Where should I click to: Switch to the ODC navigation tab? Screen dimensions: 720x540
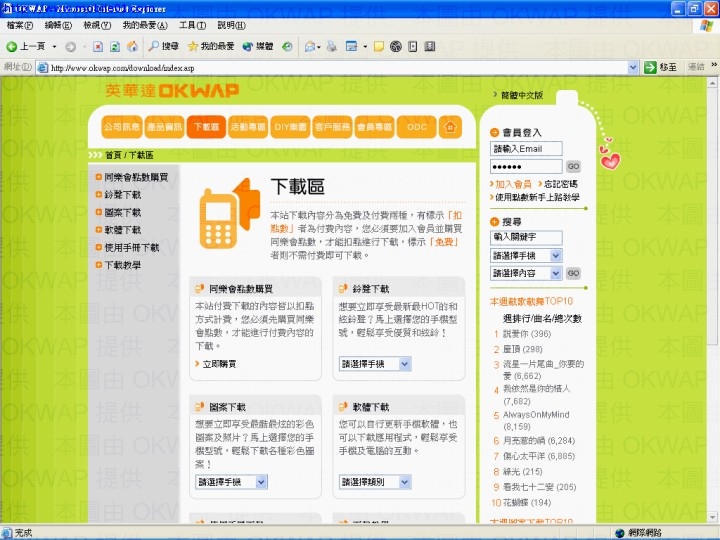417,127
